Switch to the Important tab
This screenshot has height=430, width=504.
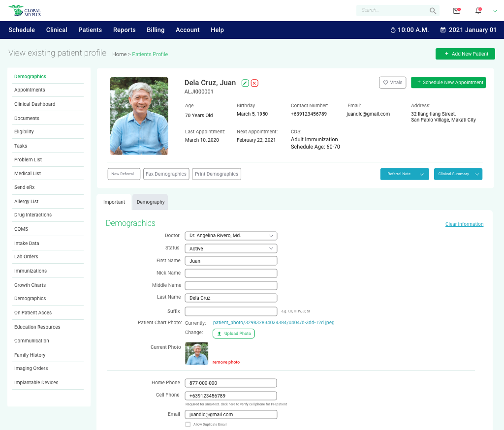[114, 202]
